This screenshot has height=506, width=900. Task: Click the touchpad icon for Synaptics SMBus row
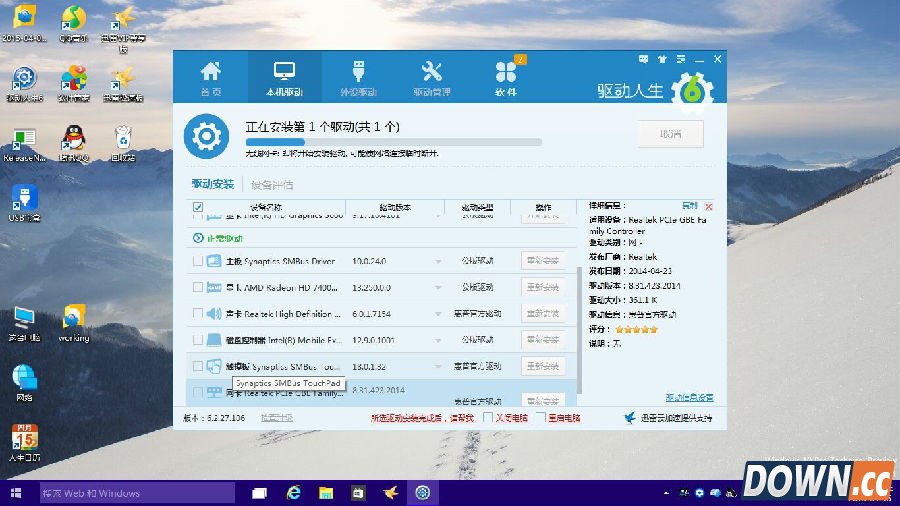click(x=214, y=366)
